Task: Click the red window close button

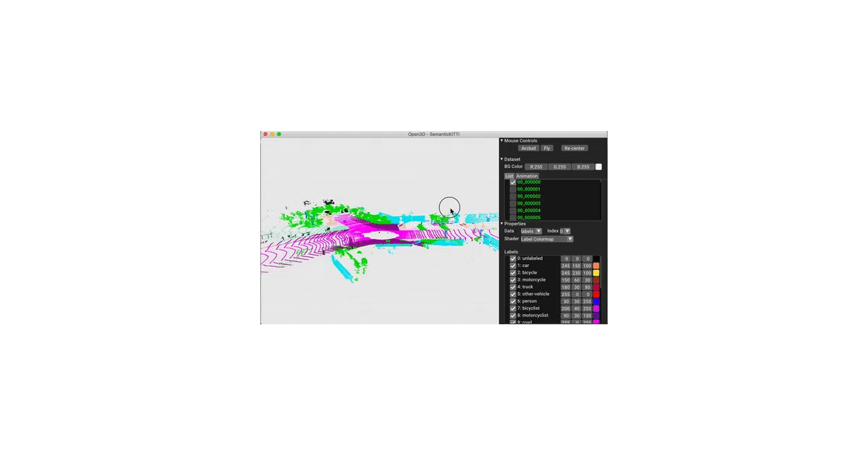Action: [x=265, y=134]
